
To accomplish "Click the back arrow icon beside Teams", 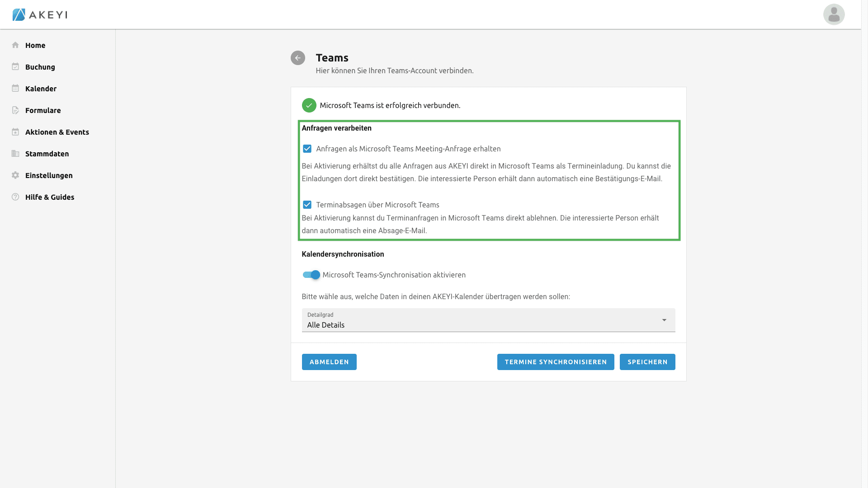I will click(x=297, y=58).
